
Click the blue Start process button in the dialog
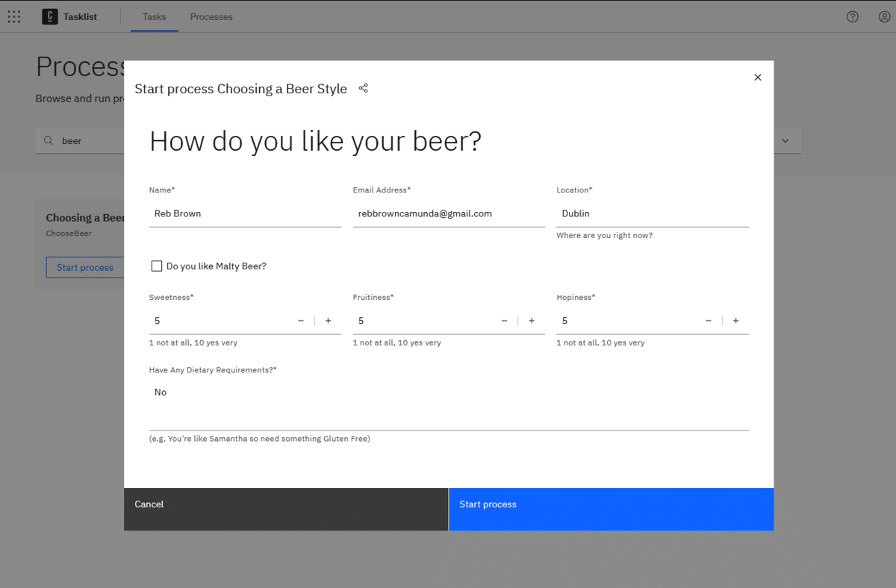click(612, 510)
